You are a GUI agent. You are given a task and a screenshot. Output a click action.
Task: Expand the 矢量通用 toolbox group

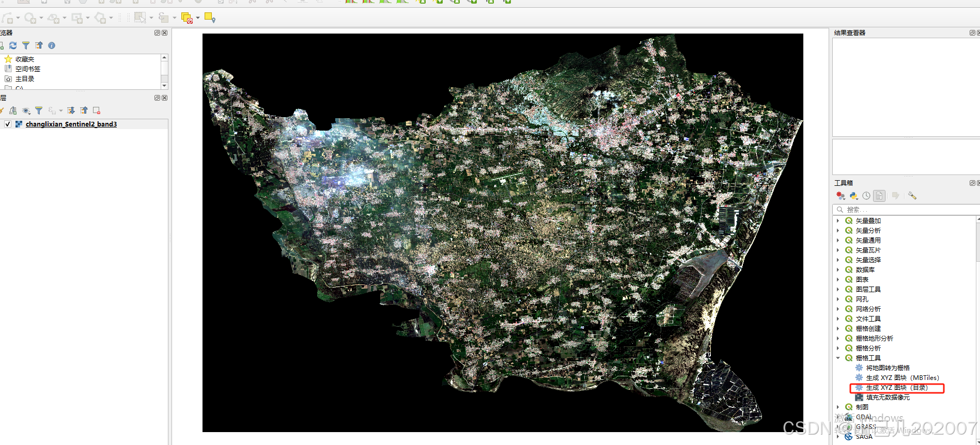click(x=838, y=240)
